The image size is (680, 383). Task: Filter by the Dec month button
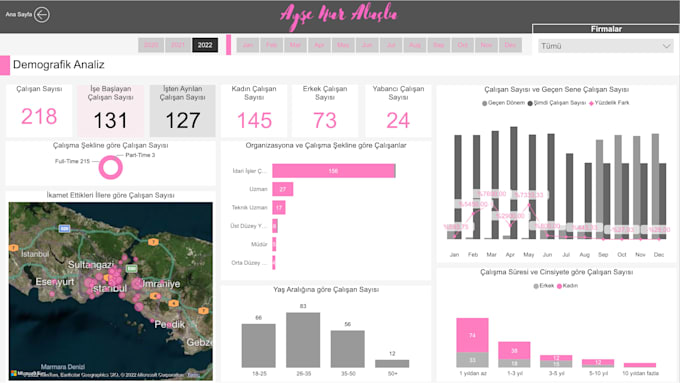[x=510, y=45]
